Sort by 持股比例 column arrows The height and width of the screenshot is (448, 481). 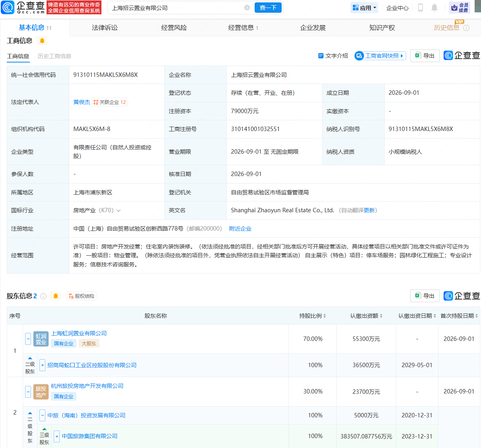[x=325, y=316]
